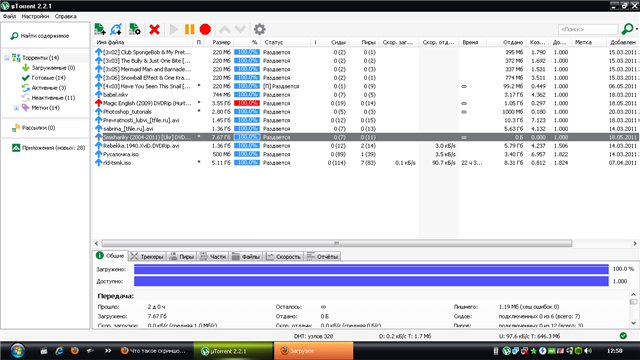Image resolution: width=640 pixels, height=360 pixels.
Task: Click the green network status checkmark
Action: pos(623,336)
